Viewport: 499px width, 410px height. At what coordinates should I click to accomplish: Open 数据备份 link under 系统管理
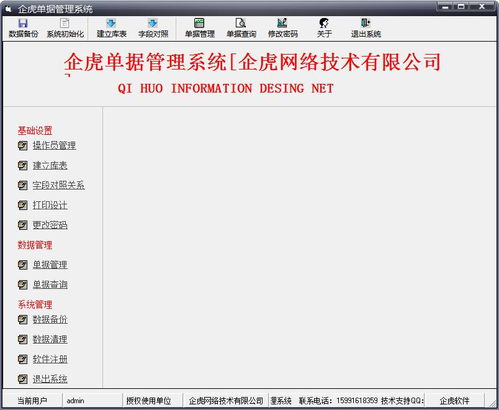coord(50,319)
